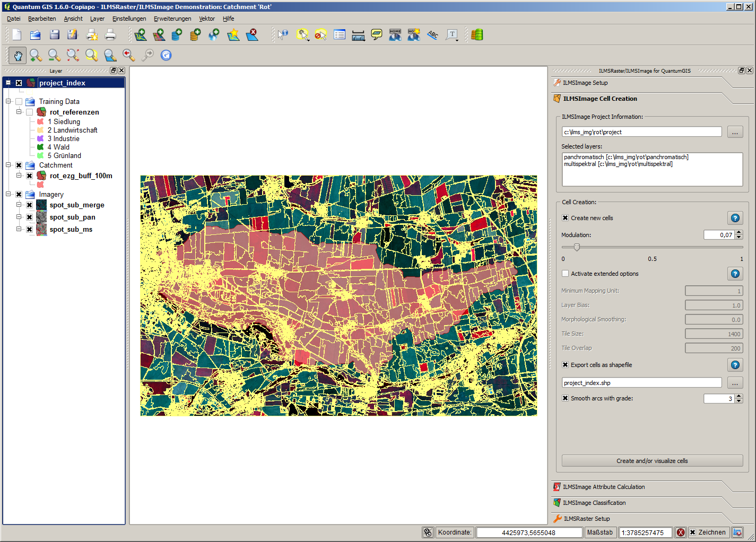This screenshot has width=756, height=542.
Task: Select the Pan Map hand tool
Action: point(18,55)
